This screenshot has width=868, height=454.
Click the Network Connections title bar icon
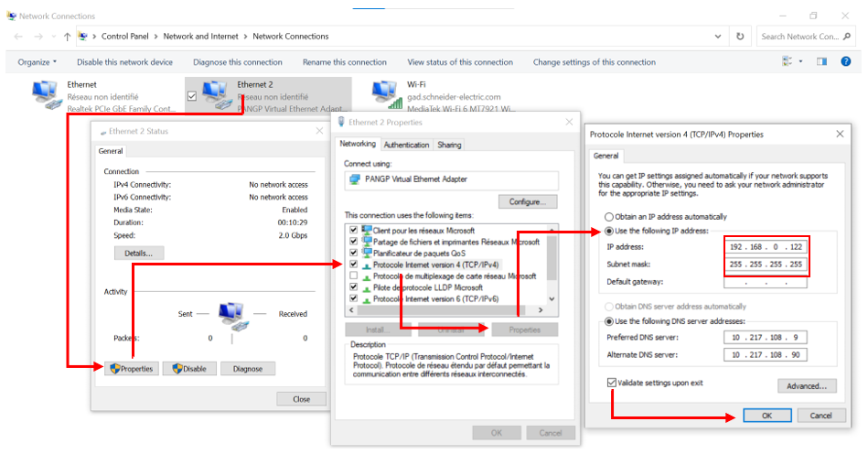point(12,16)
